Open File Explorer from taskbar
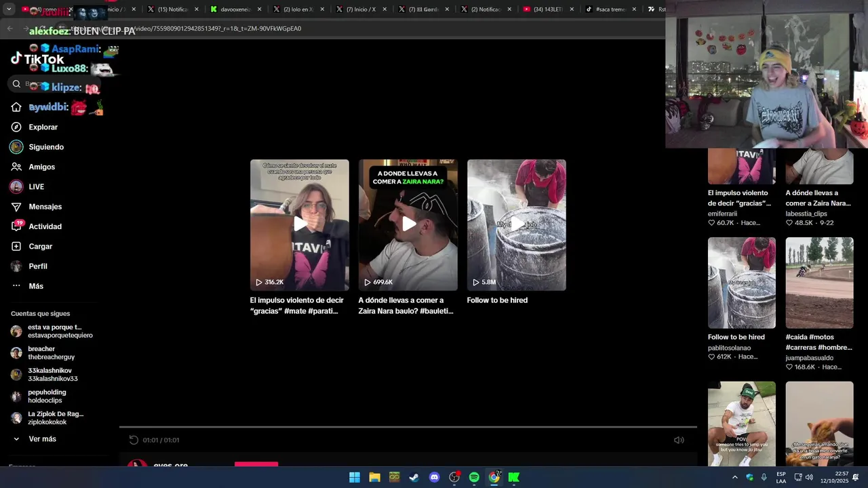Viewport: 868px width, 488px height. [x=374, y=477]
